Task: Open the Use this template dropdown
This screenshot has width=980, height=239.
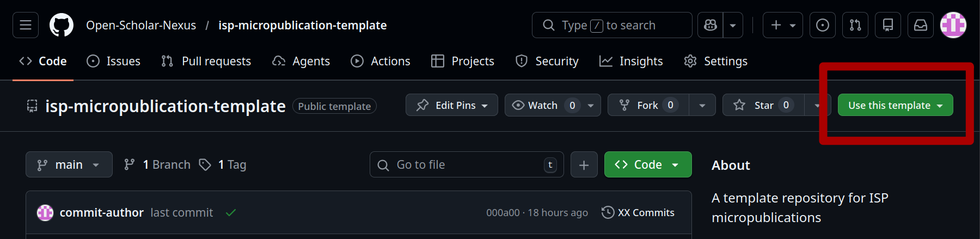Action: click(895, 105)
